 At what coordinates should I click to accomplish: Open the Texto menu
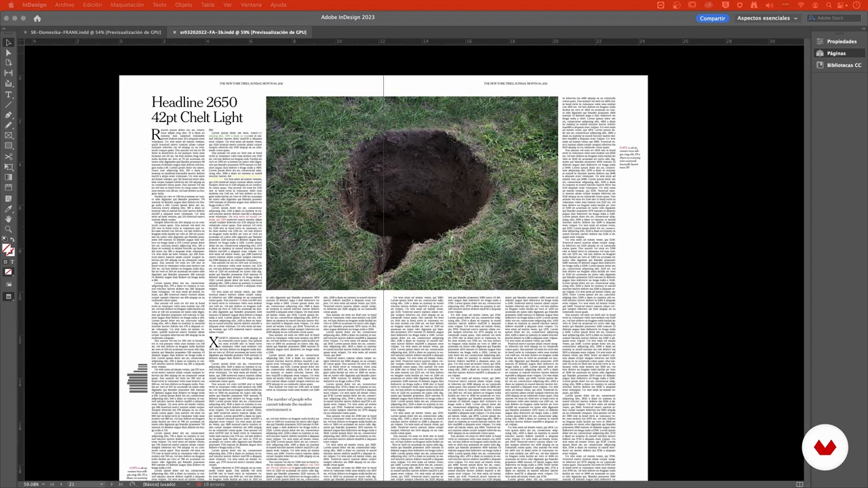click(159, 5)
